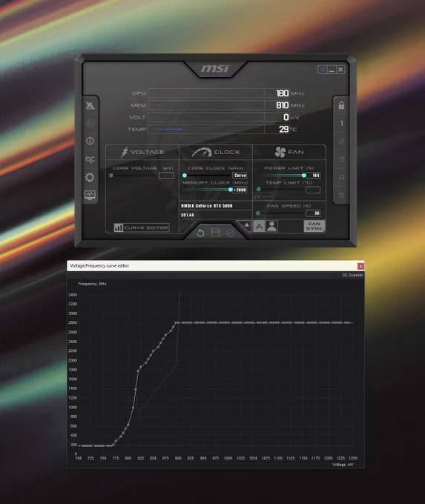Toggle the profile lock icon

341,105
